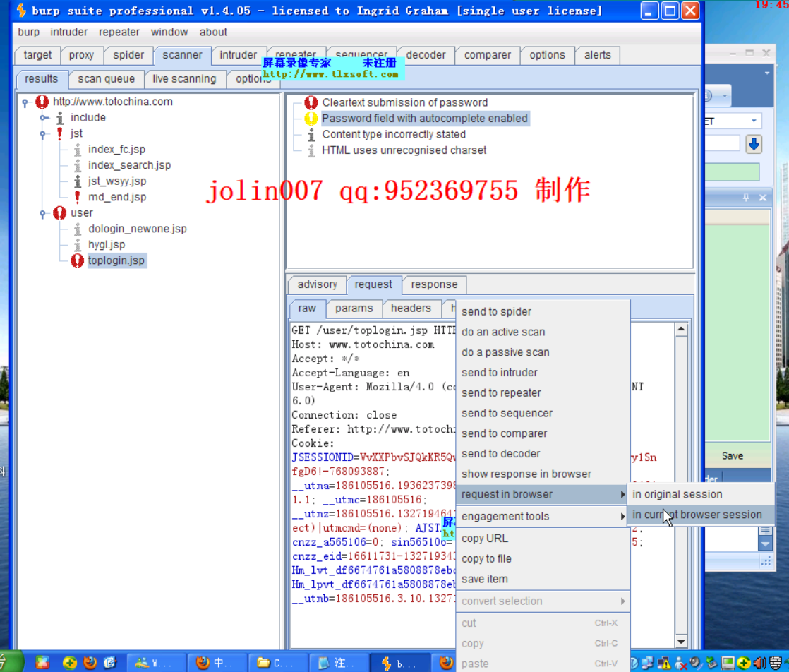
Task: Collapse the jst tree node
Action: pyautogui.click(x=43, y=134)
